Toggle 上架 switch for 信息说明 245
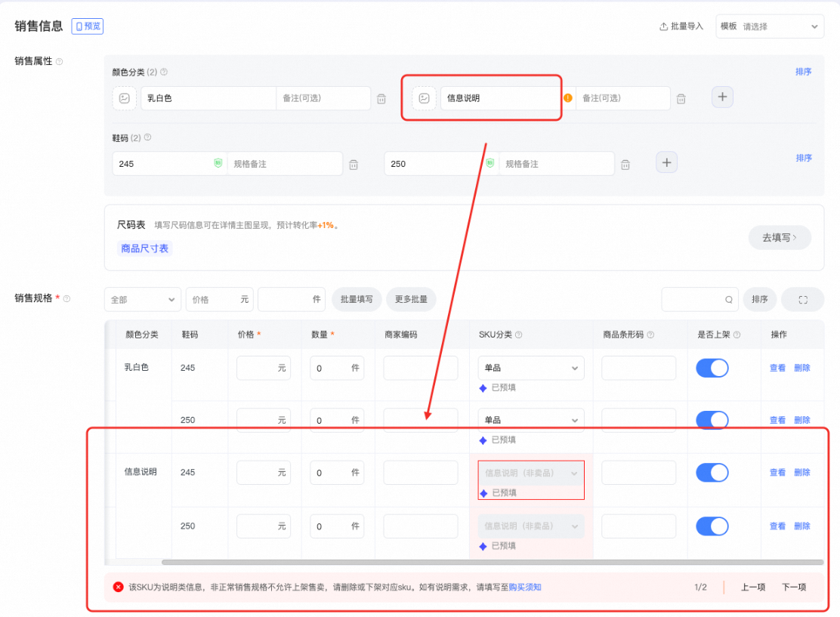 click(x=712, y=473)
